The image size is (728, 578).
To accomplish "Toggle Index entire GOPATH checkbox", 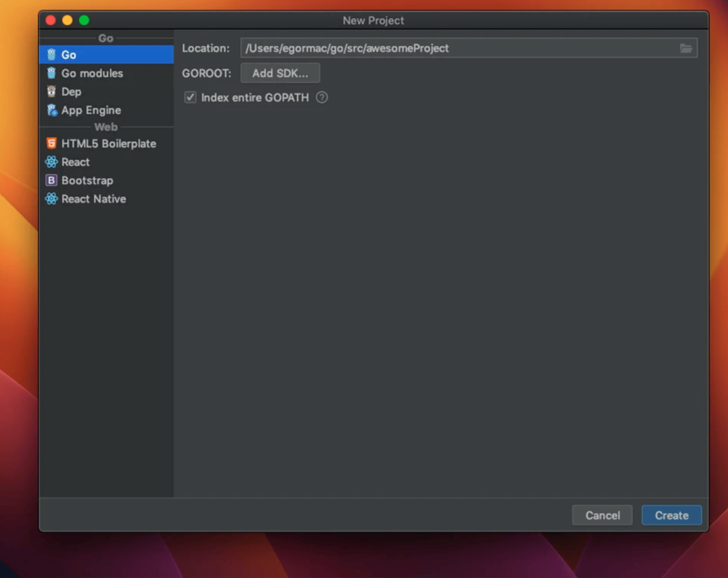I will [190, 98].
